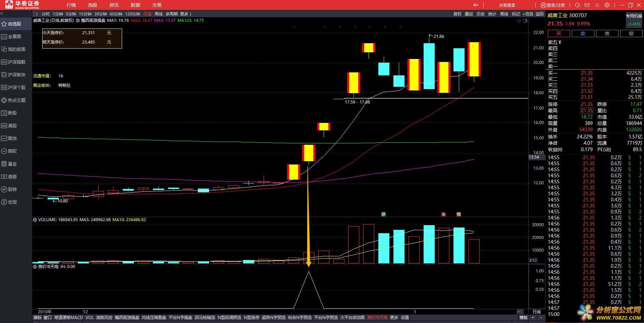Expand the 竞价冲天炮 indicator dropdown arrow

pyautogui.click(x=35, y=267)
